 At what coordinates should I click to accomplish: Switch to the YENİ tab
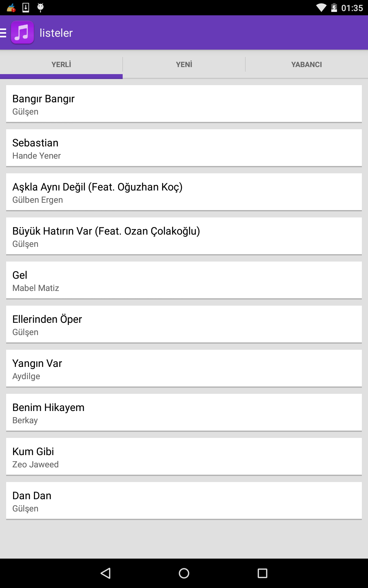[184, 64]
